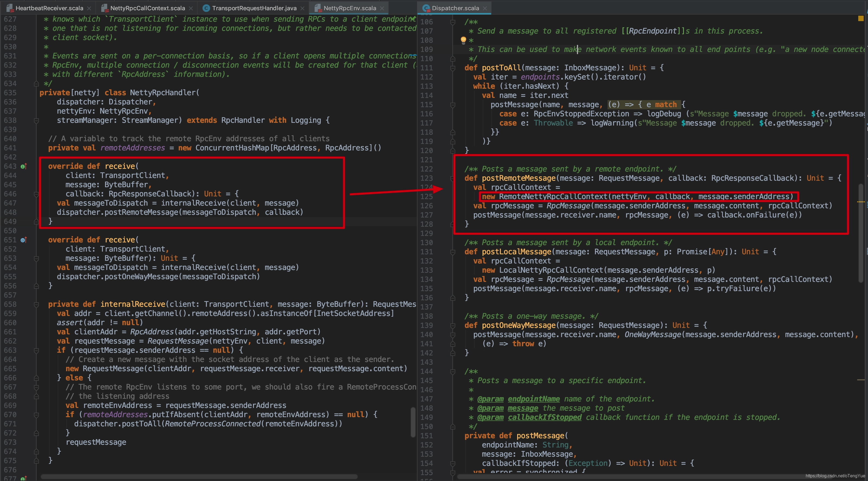Fold the putIfAbsent if block at line 670
The height and width of the screenshot is (481, 868).
pyautogui.click(x=36, y=415)
